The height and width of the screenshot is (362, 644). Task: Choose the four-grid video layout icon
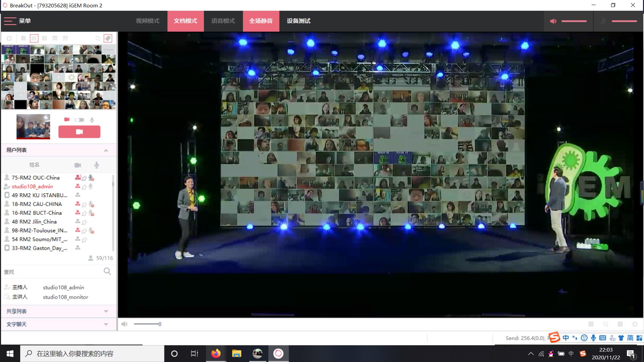(44, 38)
